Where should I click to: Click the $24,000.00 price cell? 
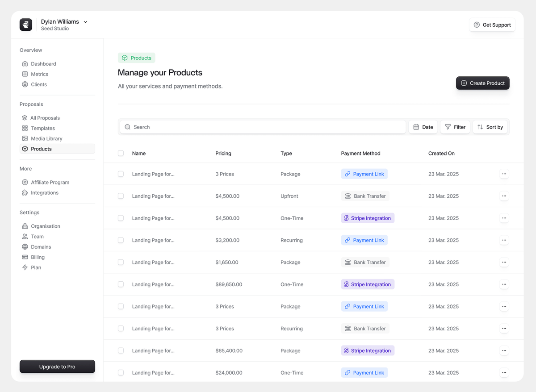[x=229, y=372]
